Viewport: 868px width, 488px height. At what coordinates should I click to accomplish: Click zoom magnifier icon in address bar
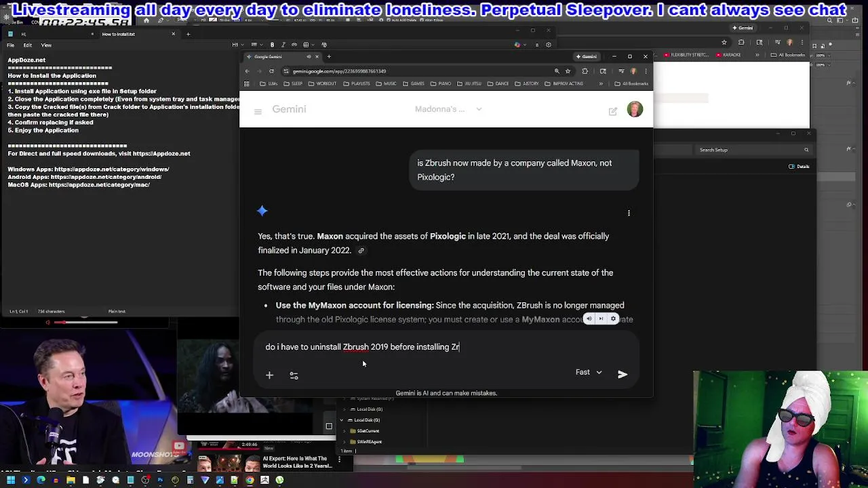(x=557, y=71)
